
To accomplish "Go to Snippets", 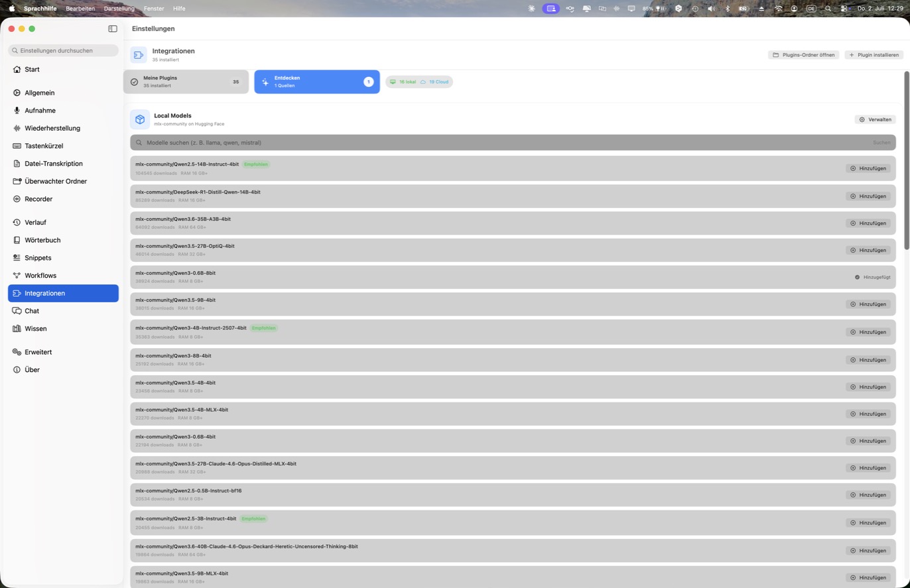I will click(x=63, y=258).
